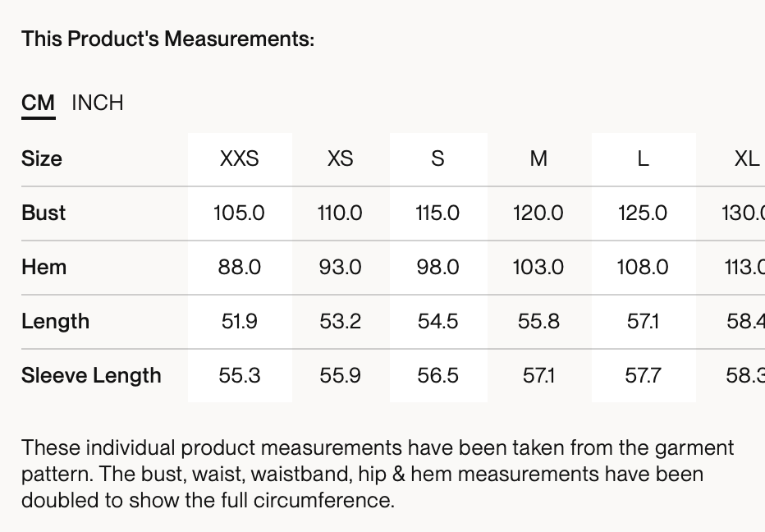
Task: Select the XXS sleeve length value 55.3
Action: tap(239, 375)
